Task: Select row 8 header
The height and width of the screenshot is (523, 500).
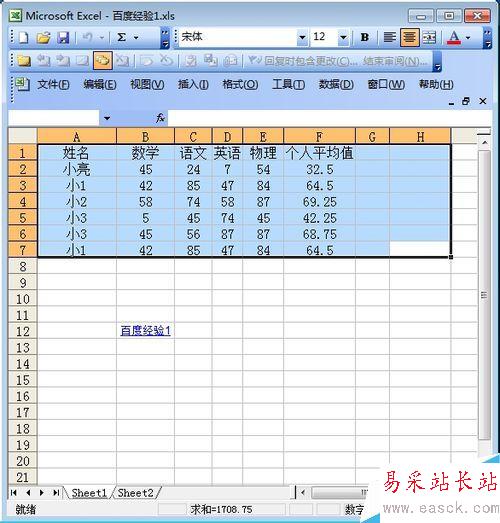Action: coord(23,267)
